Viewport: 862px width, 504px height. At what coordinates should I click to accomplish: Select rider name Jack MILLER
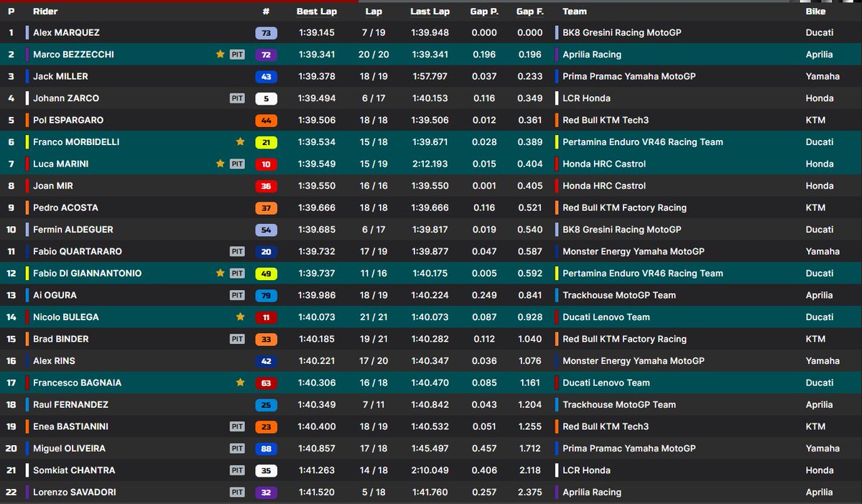click(60, 77)
